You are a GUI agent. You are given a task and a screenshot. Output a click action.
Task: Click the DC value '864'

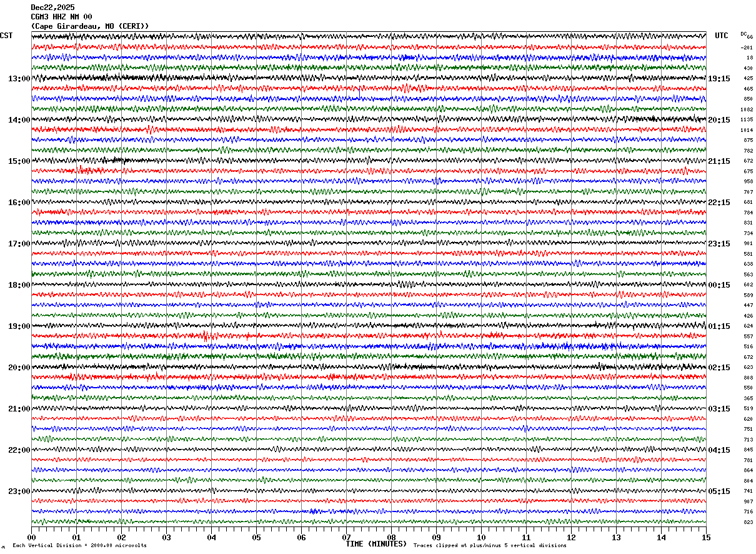pos(748,470)
